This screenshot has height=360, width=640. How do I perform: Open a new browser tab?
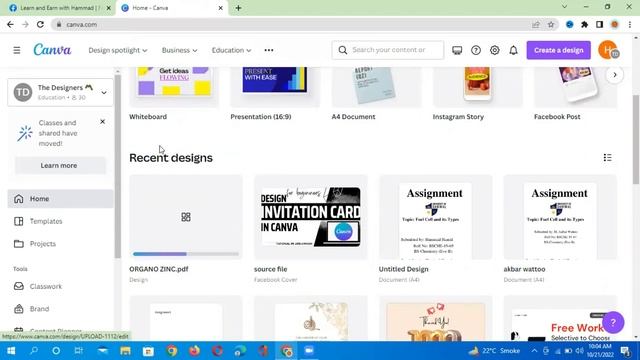[x=238, y=8]
